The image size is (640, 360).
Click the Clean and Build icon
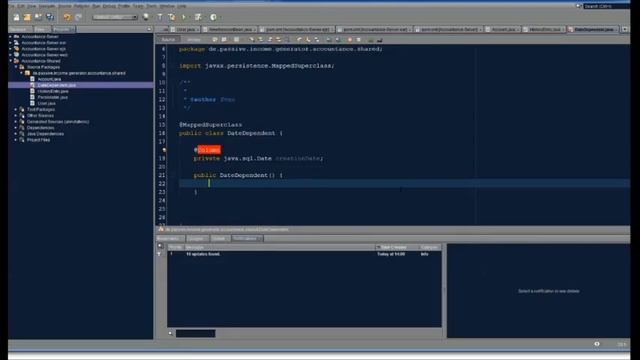(x=172, y=17)
